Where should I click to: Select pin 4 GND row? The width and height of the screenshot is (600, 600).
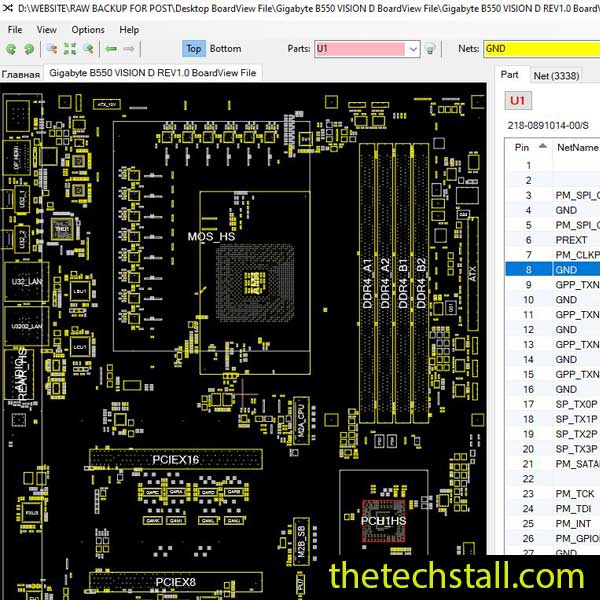(x=553, y=210)
